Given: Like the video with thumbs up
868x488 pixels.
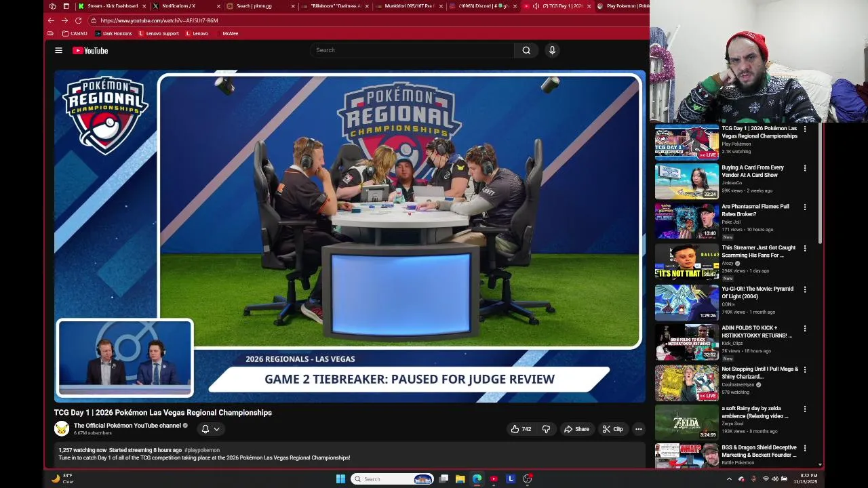Looking at the screenshot, I should coord(520,429).
